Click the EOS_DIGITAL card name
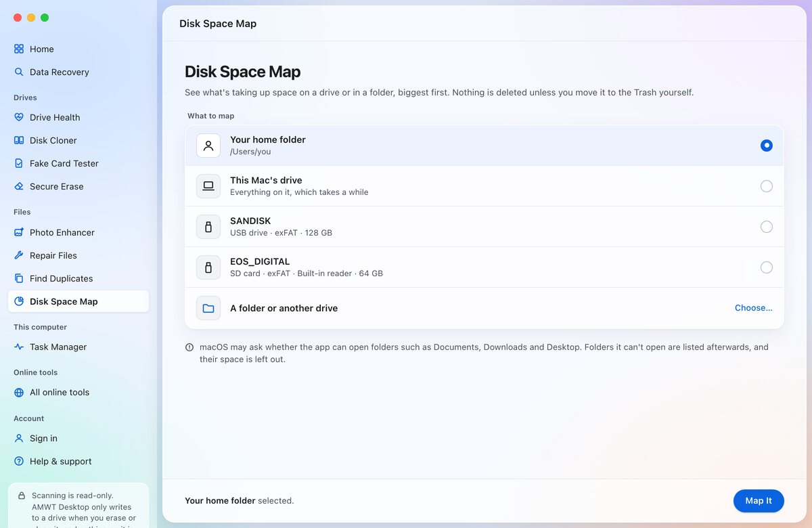 [260, 261]
